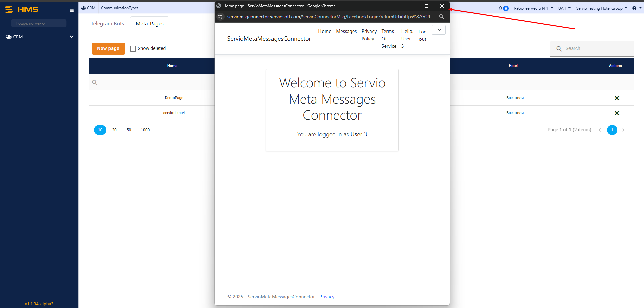Viewport: 644px width, 308px height.
Task: Follow the Privacy link in the footer
Action: [x=327, y=297]
